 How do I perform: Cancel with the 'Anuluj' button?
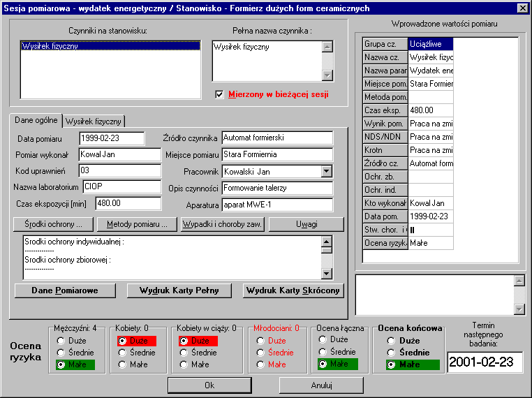[321, 385]
